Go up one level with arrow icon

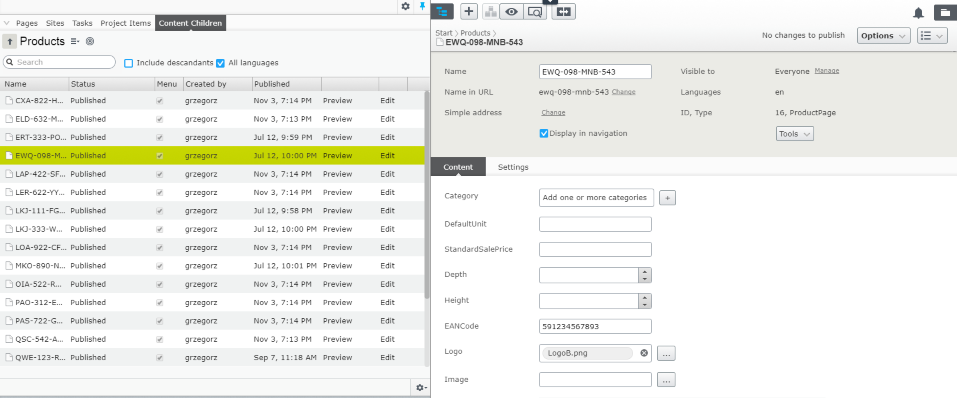pos(10,42)
